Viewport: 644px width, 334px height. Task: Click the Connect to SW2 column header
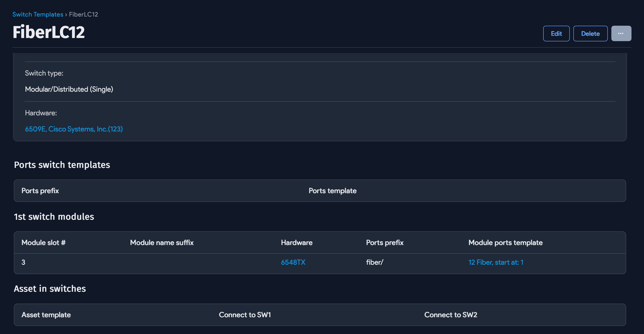451,315
